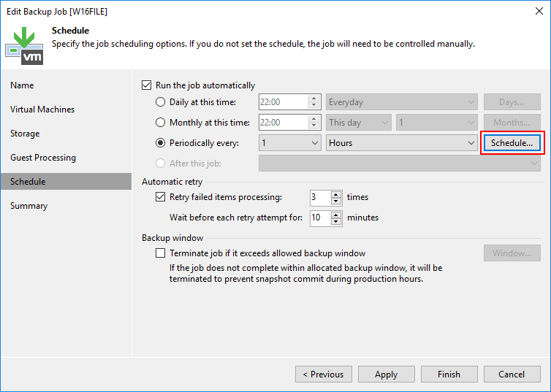Viewport: 551px width, 392px height.
Task: Go to the Virtual Machines step
Action: [x=42, y=109]
